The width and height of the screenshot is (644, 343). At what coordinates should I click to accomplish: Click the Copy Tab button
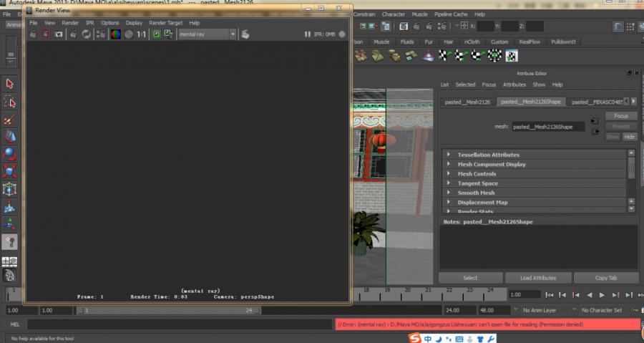[605, 278]
